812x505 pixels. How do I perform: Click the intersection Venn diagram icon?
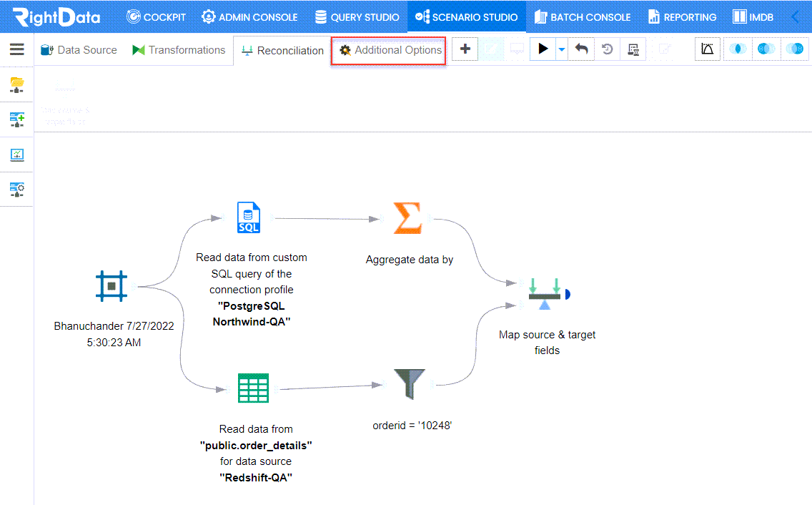tap(738, 49)
